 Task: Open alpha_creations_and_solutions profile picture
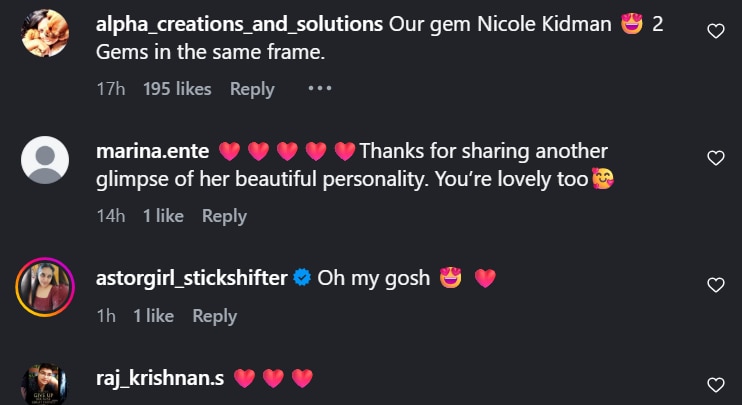[44, 33]
